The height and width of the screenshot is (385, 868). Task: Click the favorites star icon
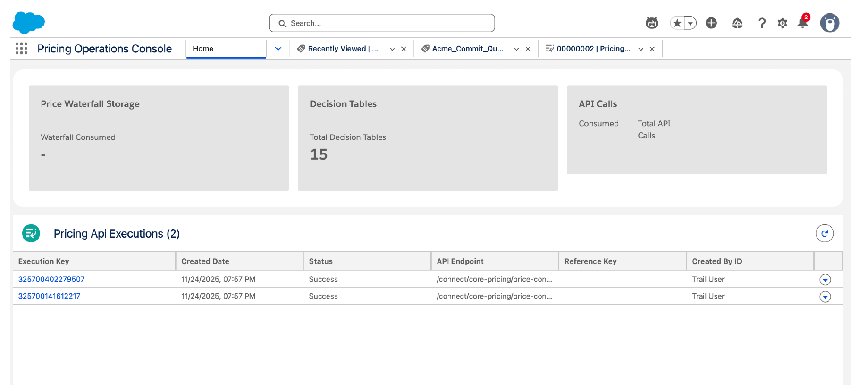click(677, 23)
